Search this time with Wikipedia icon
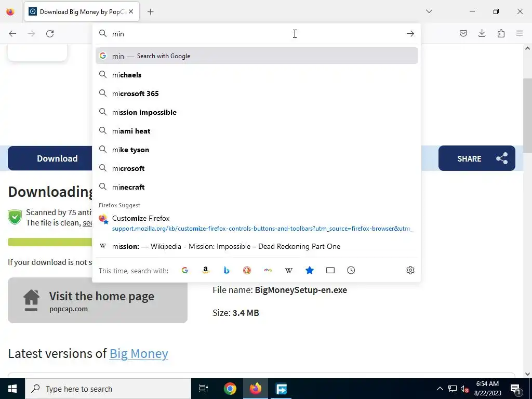This screenshot has height=399, width=532. click(289, 270)
